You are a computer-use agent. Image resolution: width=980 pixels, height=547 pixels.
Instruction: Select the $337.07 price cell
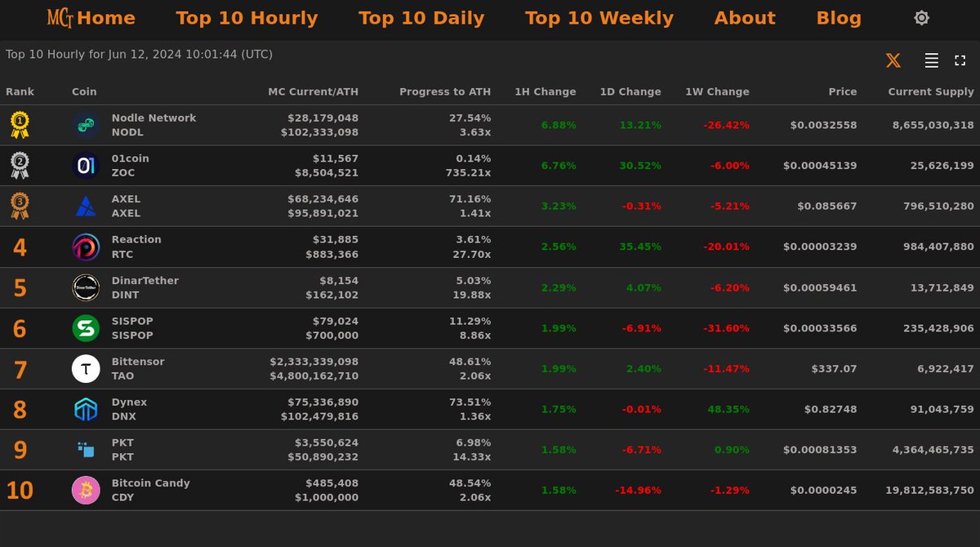[x=834, y=369]
